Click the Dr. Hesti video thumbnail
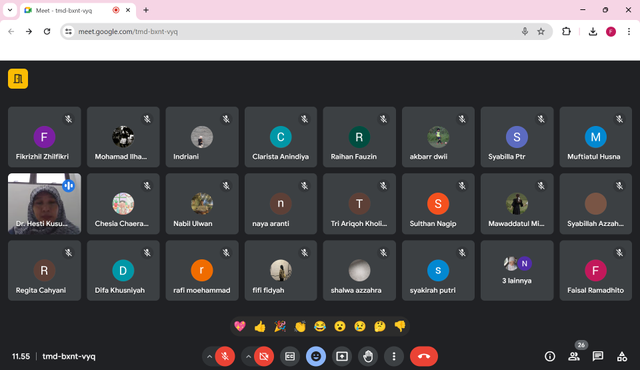 (44, 204)
